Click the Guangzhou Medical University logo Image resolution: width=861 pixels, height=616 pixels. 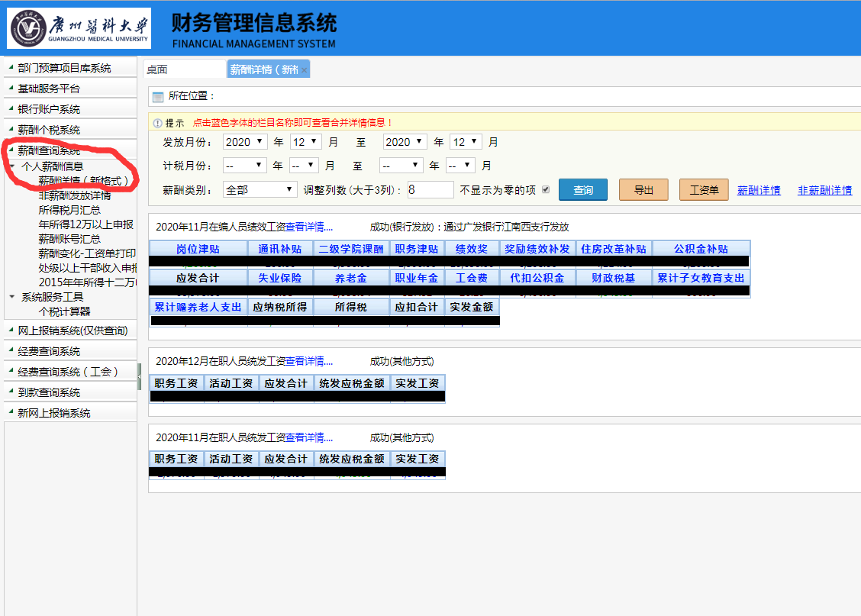tap(79, 28)
